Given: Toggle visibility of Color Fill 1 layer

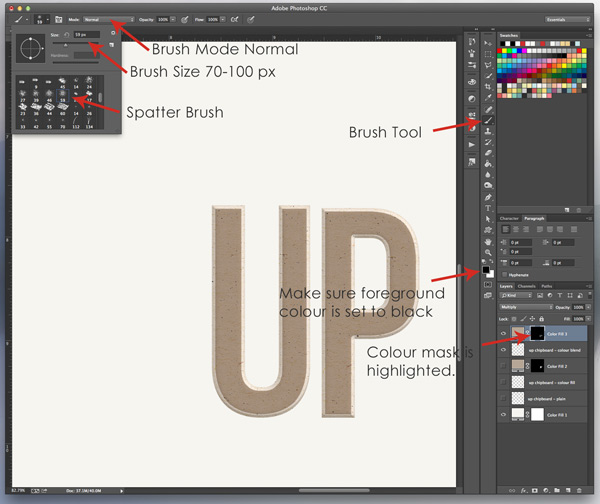Looking at the screenshot, I should point(504,413).
